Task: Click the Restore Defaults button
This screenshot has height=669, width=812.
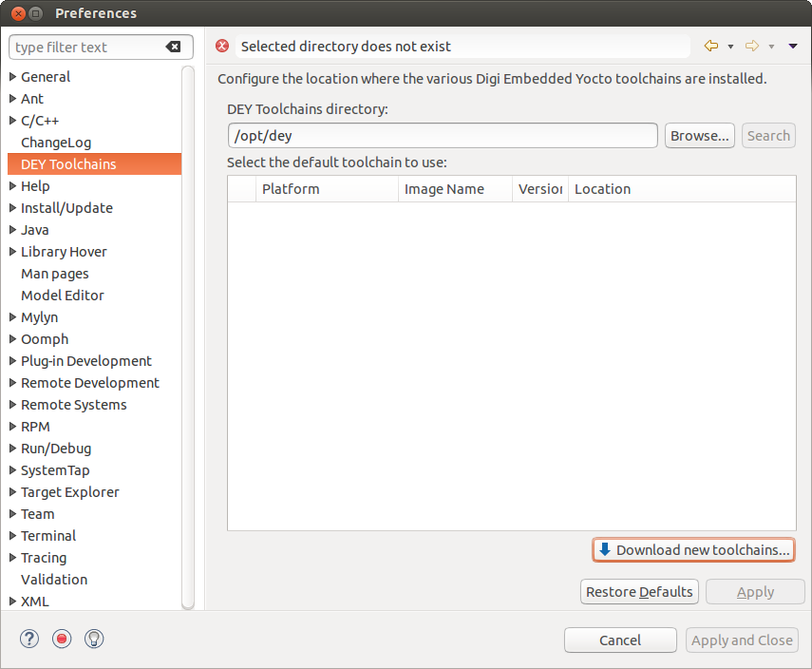Action: click(639, 592)
